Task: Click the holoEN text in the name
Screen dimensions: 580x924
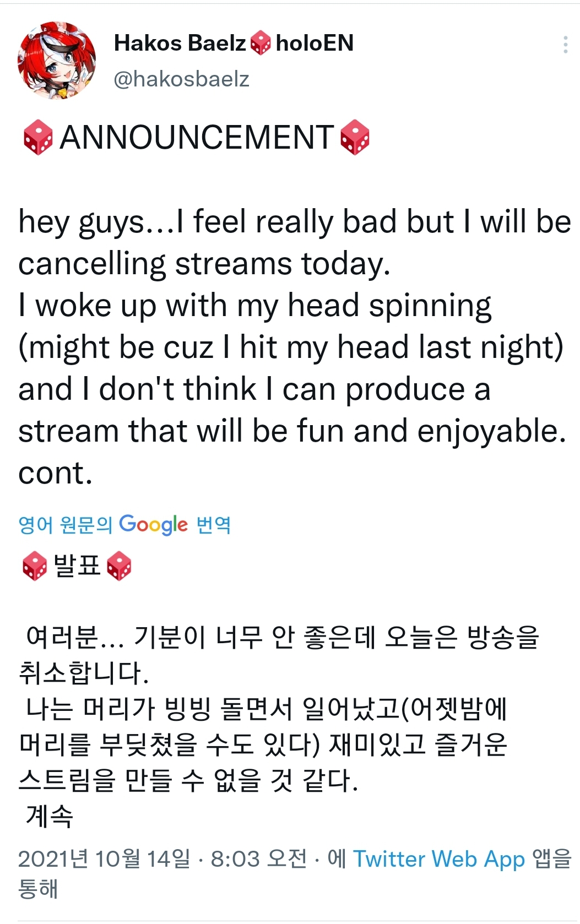Action: click(x=315, y=43)
